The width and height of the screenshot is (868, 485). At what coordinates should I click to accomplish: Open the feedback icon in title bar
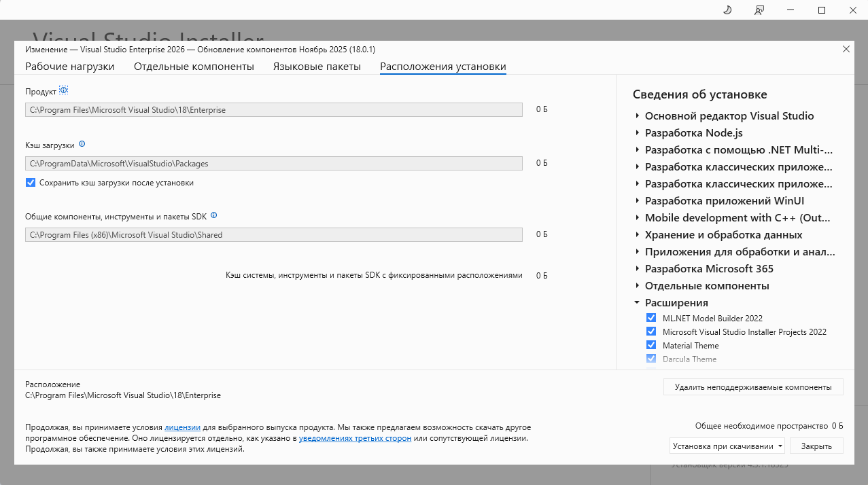click(759, 10)
